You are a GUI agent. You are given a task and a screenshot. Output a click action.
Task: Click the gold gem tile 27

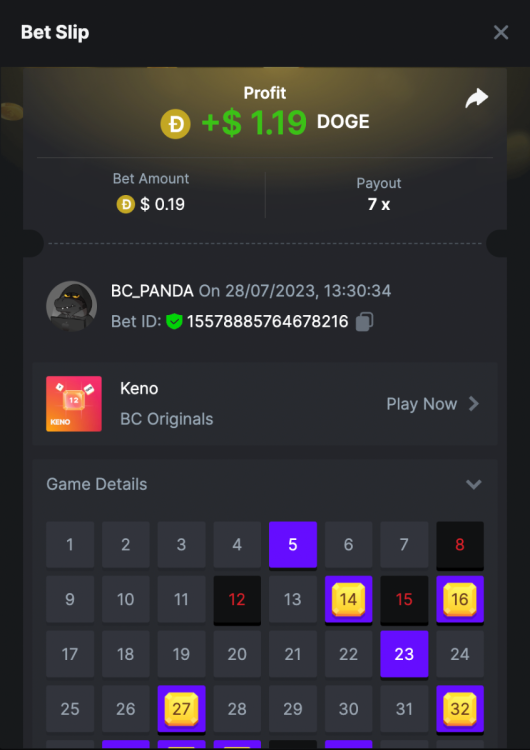[181, 709]
